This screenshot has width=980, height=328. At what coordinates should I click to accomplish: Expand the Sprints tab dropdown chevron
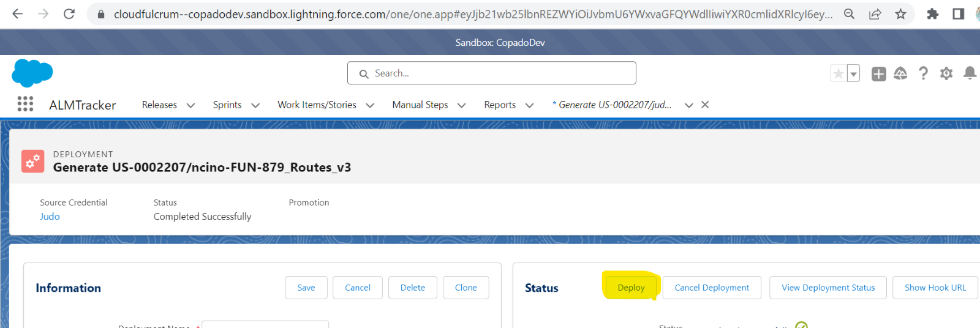tap(255, 105)
